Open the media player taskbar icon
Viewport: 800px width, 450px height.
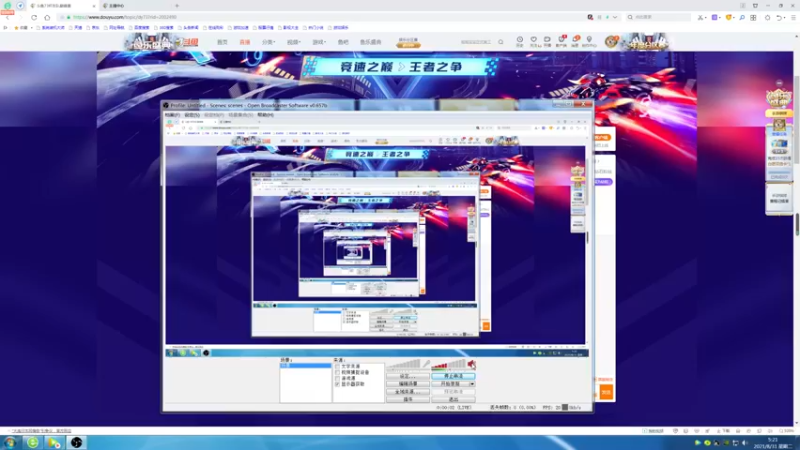point(54,442)
